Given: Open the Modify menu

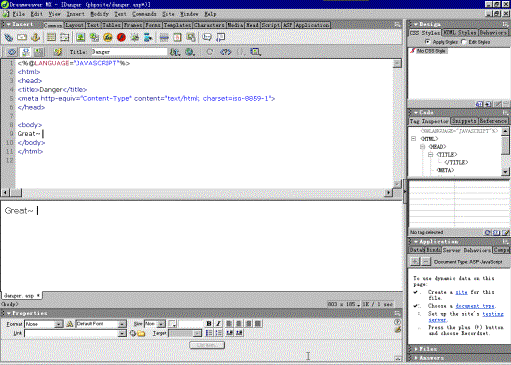Looking at the screenshot, I should click(99, 14).
